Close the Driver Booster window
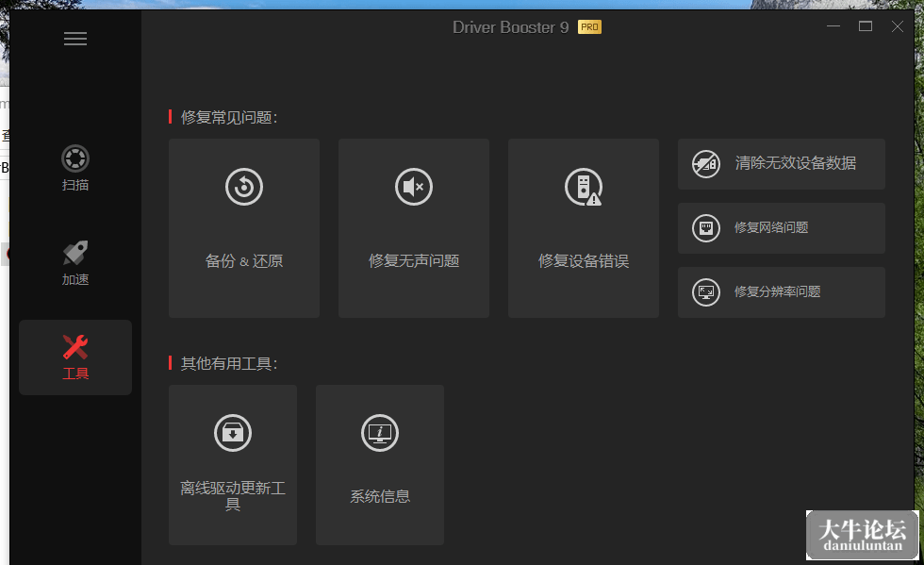The width and height of the screenshot is (924, 565). [x=898, y=26]
